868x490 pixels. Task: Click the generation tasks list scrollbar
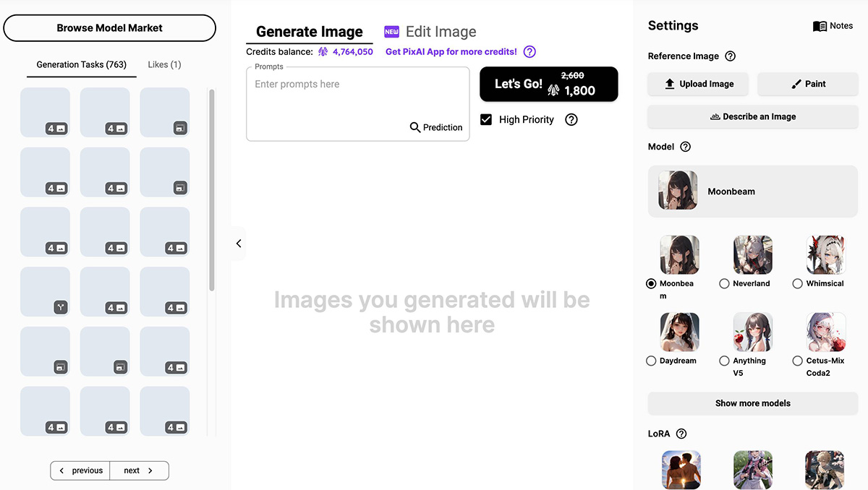pos(212,189)
